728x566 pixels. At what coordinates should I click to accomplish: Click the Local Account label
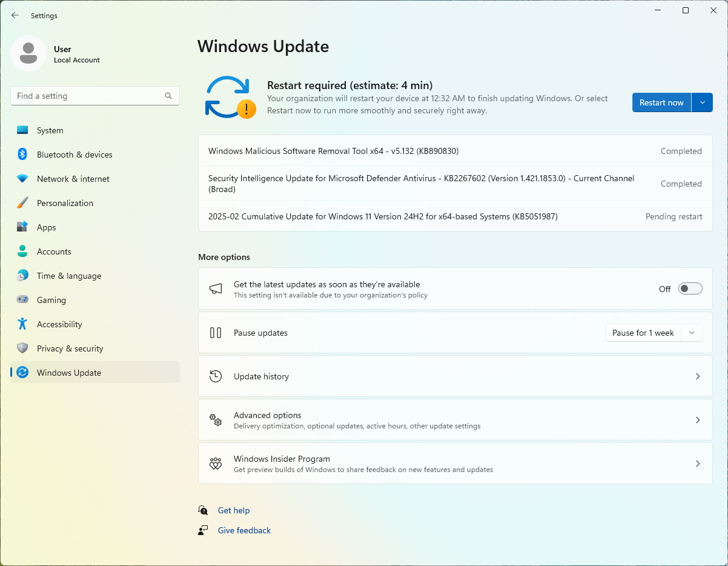(77, 60)
